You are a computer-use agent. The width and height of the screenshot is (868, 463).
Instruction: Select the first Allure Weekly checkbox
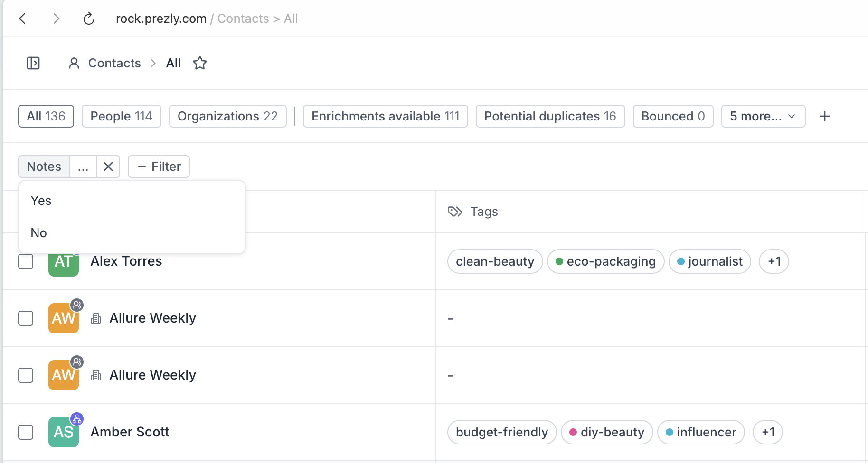26,318
